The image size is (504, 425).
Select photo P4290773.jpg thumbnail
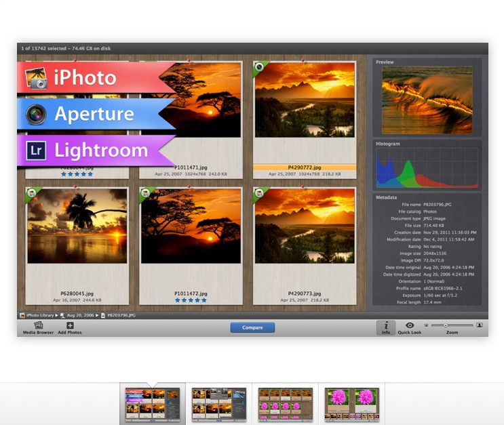305,226
